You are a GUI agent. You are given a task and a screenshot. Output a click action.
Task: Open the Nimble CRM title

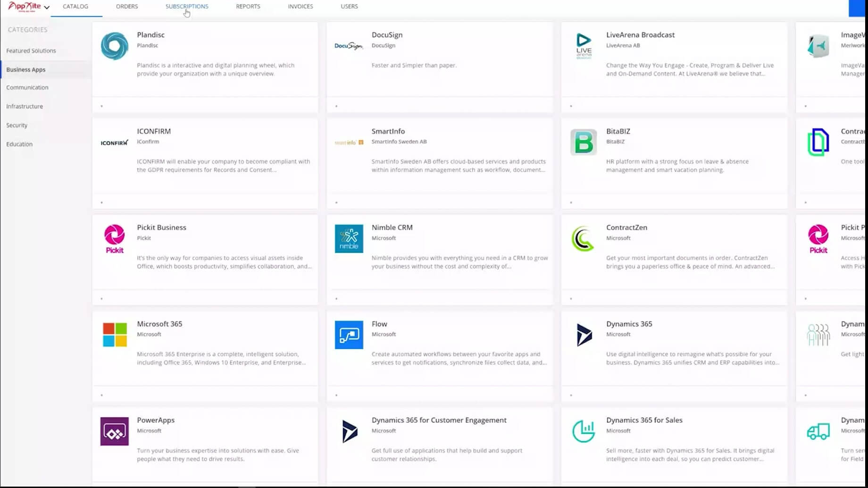point(392,227)
